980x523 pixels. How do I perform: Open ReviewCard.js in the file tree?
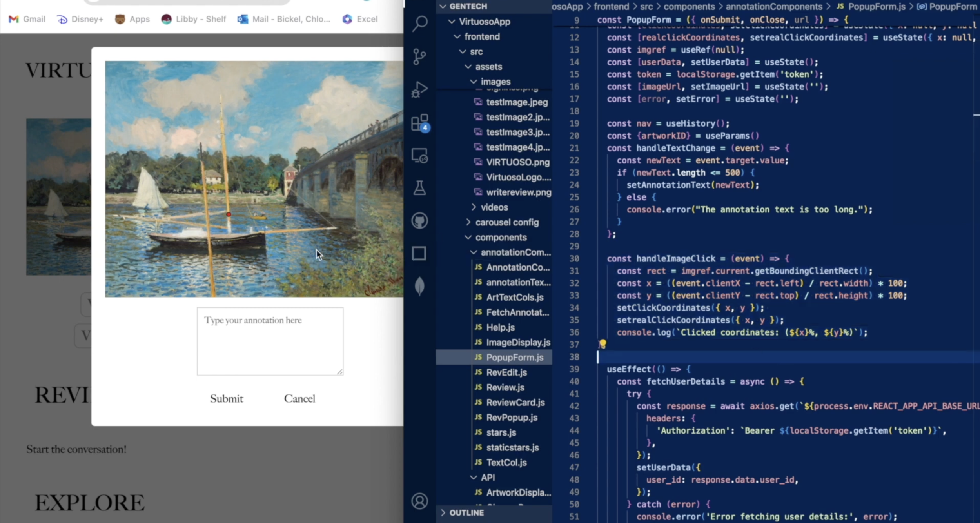(x=515, y=402)
